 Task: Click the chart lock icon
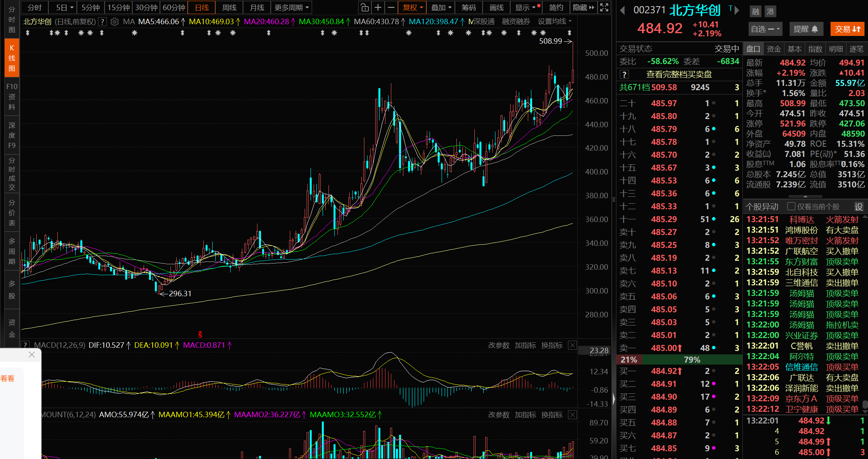pos(364,7)
